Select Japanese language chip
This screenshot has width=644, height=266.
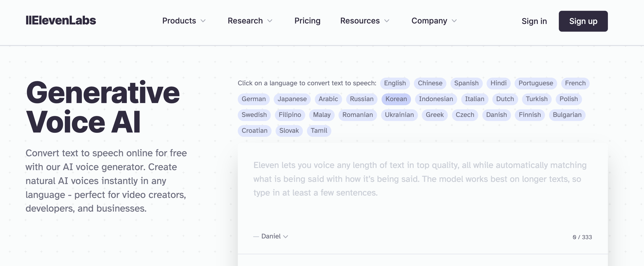(292, 99)
